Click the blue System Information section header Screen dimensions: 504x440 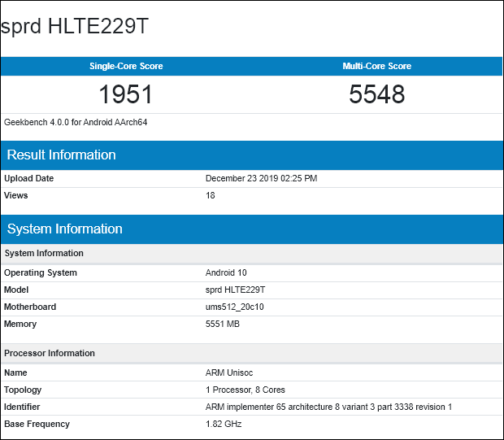(x=65, y=229)
